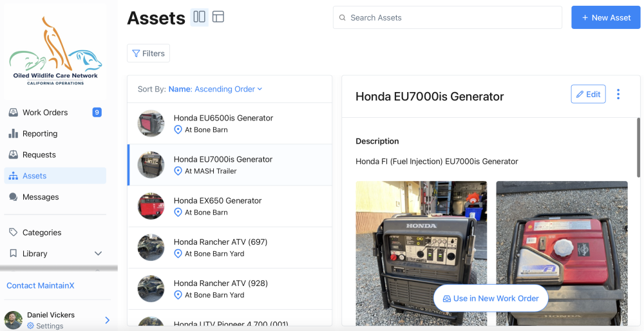Click At Bone Barn Yard under ATV (928)
The width and height of the screenshot is (644, 331).
tap(214, 295)
